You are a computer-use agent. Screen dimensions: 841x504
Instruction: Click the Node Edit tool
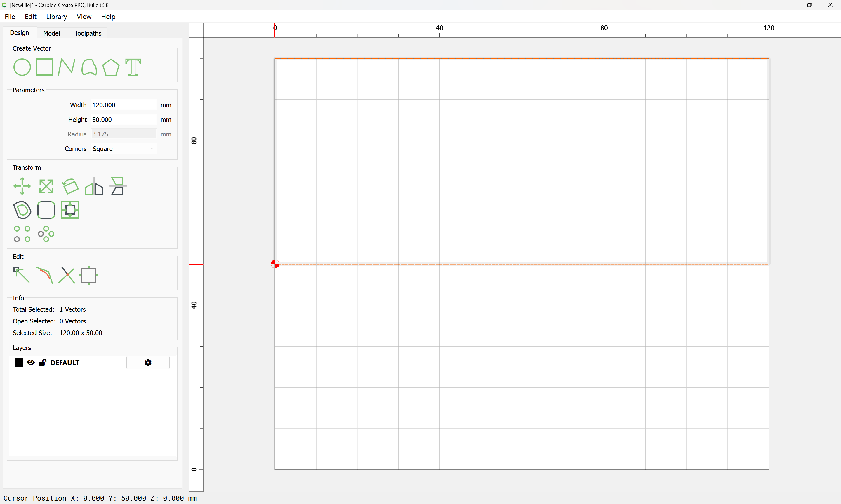click(21, 274)
